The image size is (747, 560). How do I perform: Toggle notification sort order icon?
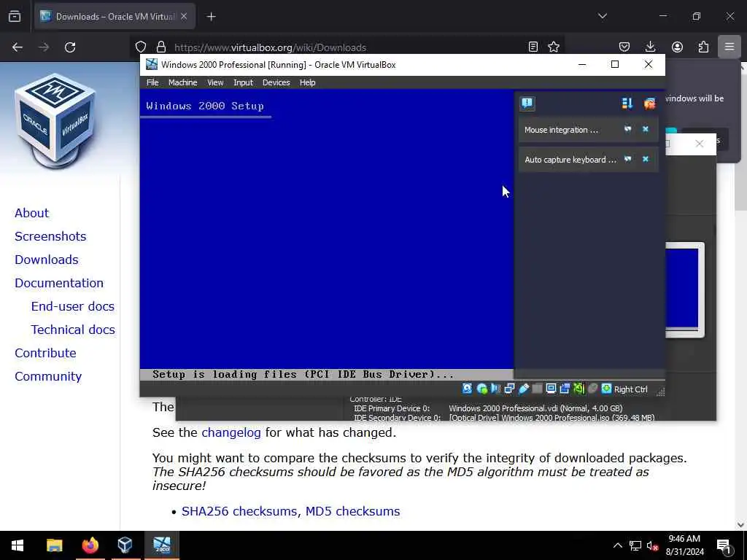click(x=627, y=104)
